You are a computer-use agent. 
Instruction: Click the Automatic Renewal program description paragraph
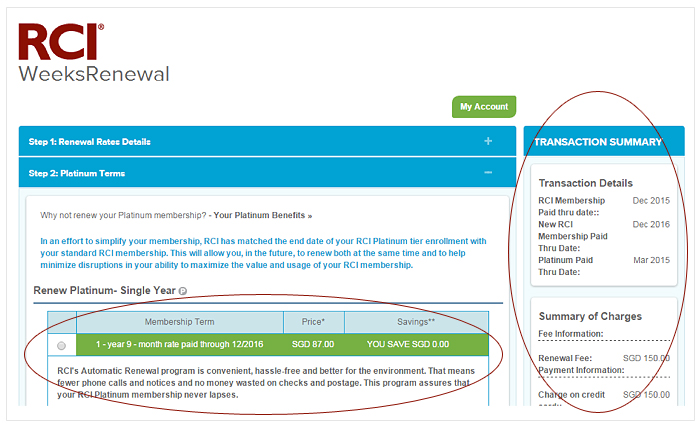(x=266, y=382)
